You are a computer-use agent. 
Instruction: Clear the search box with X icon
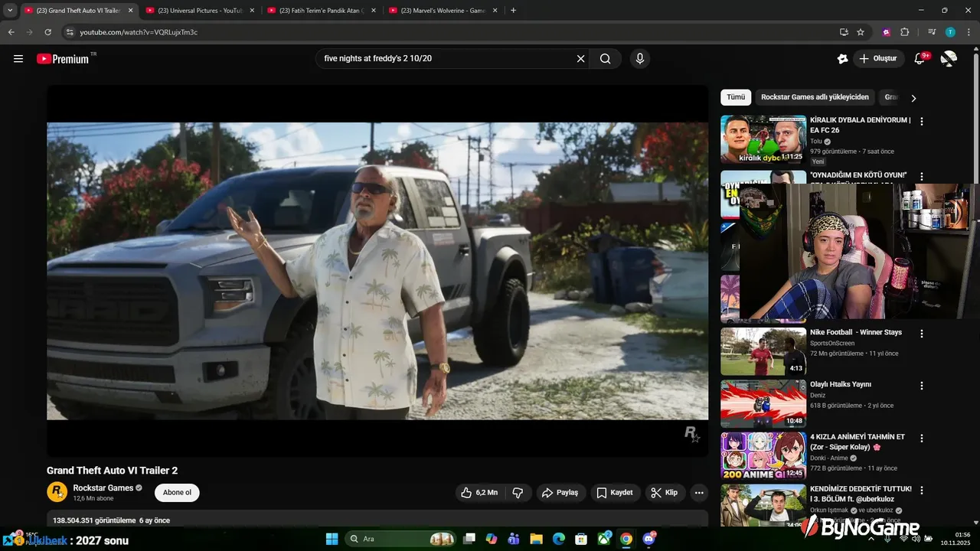click(x=580, y=59)
